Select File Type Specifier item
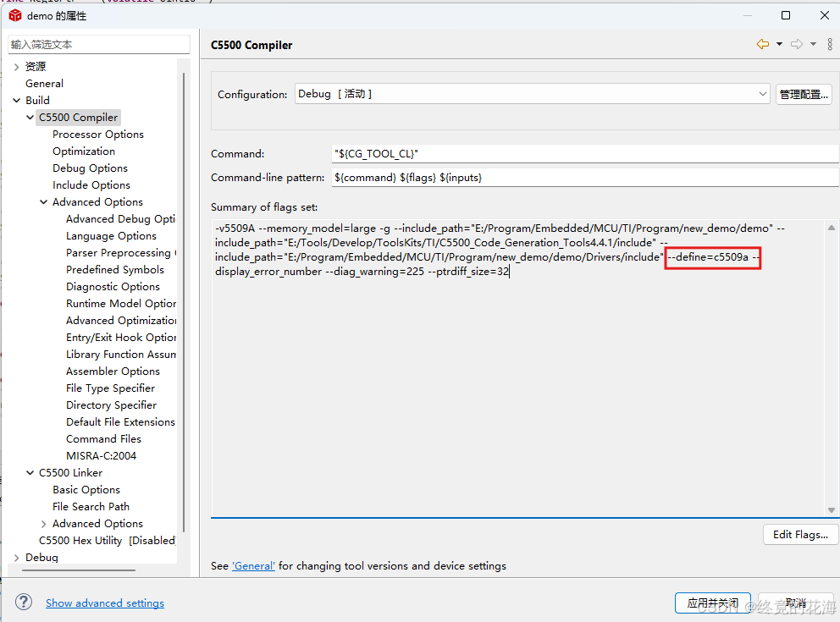840x622 pixels. pos(110,388)
